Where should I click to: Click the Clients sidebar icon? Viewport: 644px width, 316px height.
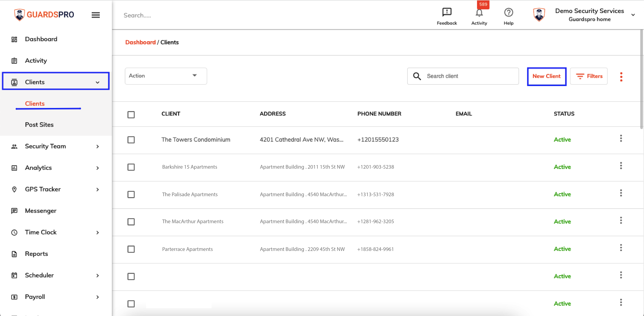click(14, 82)
